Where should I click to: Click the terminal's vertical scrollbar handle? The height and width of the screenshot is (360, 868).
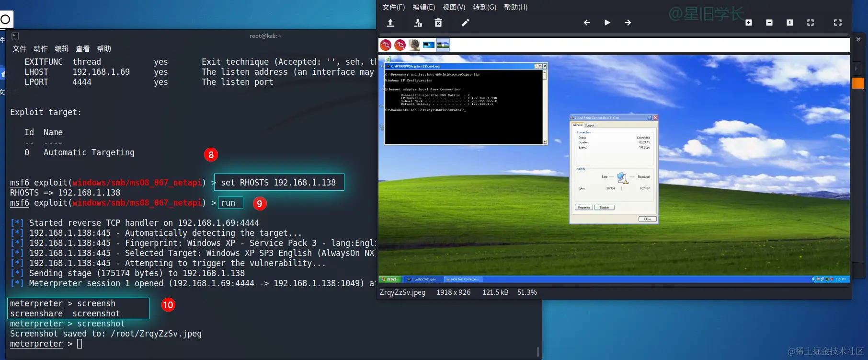pyautogui.click(x=537, y=351)
